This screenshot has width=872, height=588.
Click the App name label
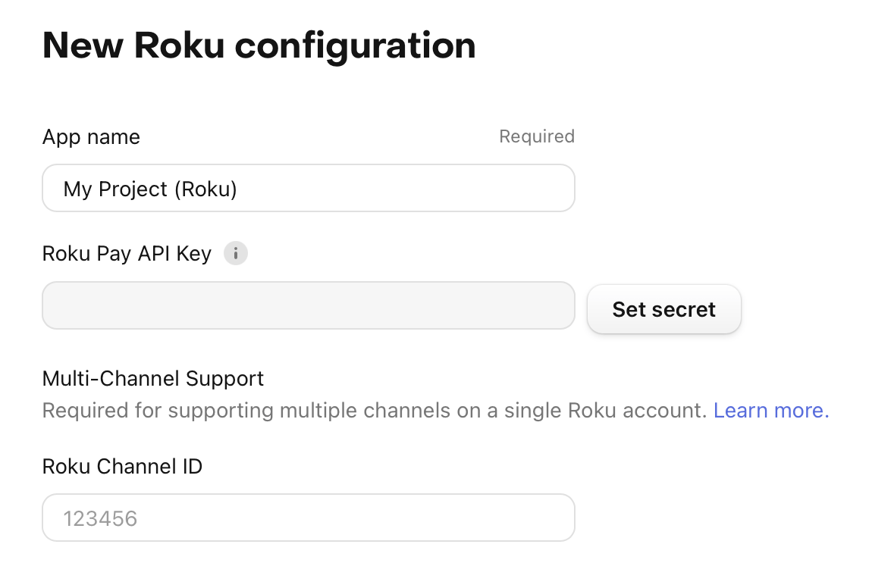click(91, 137)
